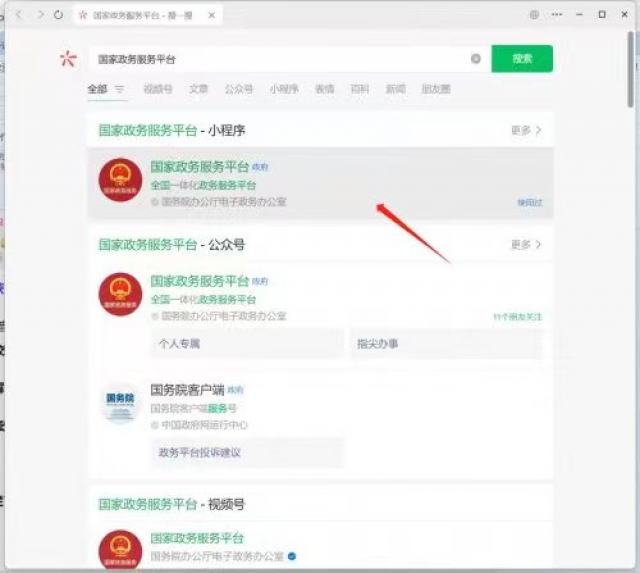Expand 更多 in the 公众号 section
This screenshot has height=573, width=640.
tap(526, 244)
